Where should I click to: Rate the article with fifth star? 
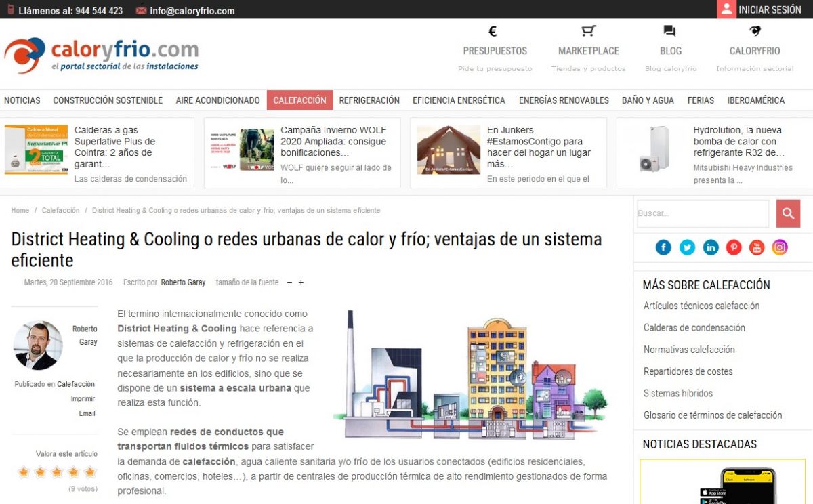pyautogui.click(x=90, y=472)
